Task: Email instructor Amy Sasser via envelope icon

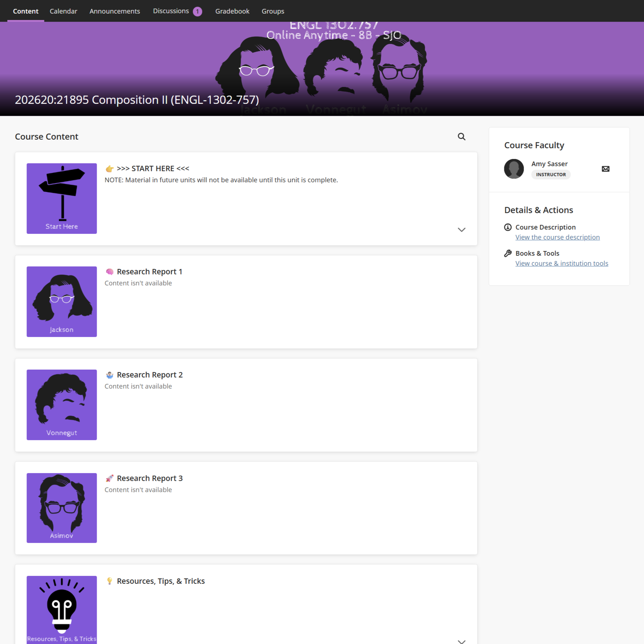Action: pos(605,168)
